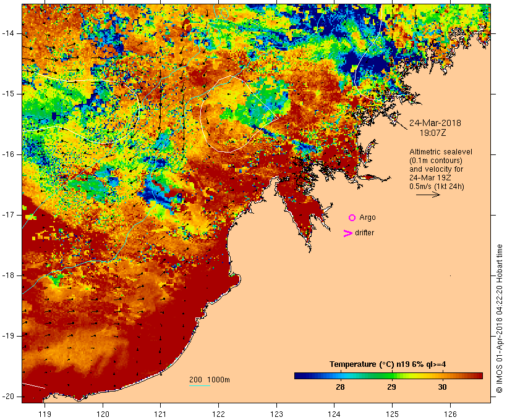Image resolution: width=507 pixels, height=420 pixels.
Task: Click the '121' longitude axis label
Action: point(160,414)
